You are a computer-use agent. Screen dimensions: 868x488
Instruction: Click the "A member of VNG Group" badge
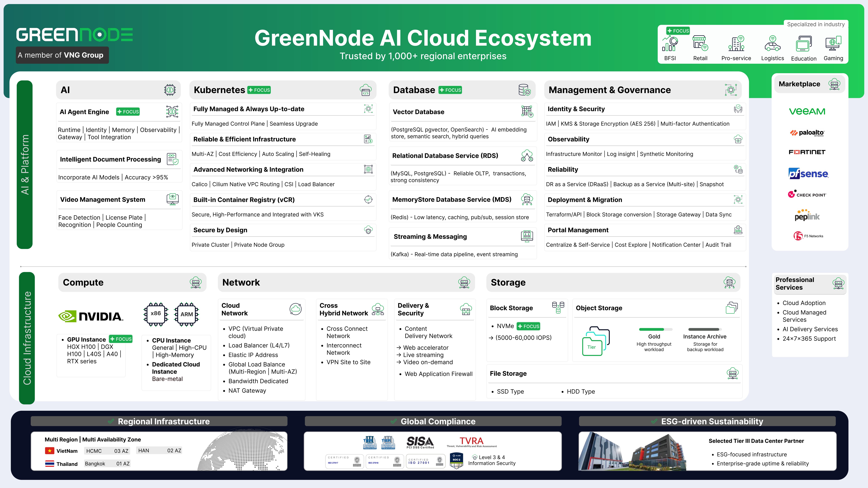tap(62, 55)
